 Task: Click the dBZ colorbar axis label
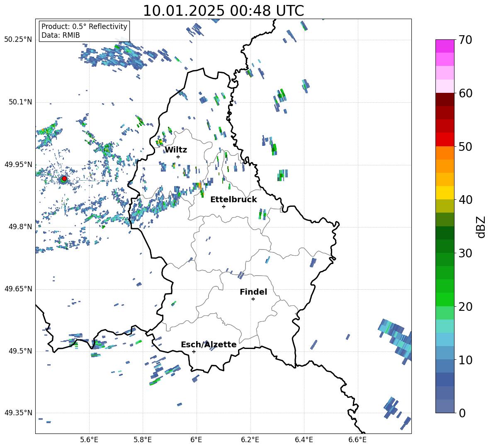pyautogui.click(x=481, y=227)
